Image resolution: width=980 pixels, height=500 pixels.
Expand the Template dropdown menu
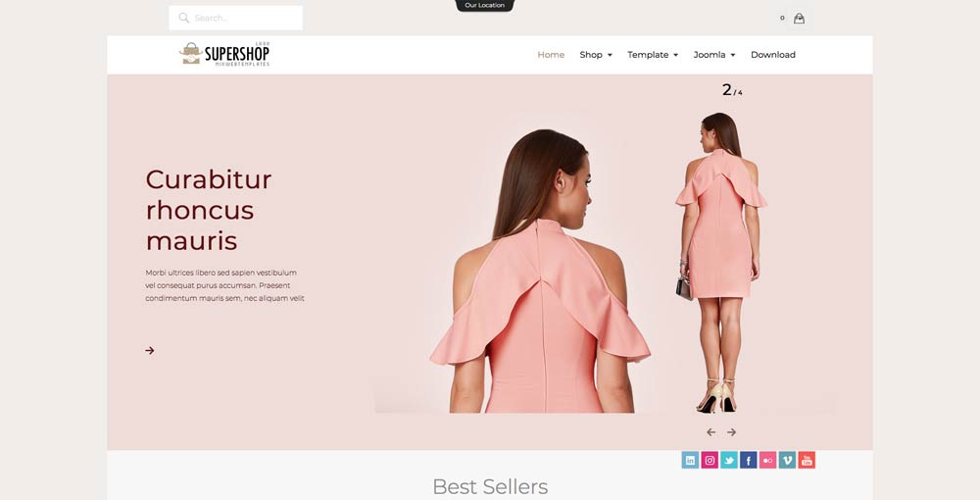tap(653, 55)
